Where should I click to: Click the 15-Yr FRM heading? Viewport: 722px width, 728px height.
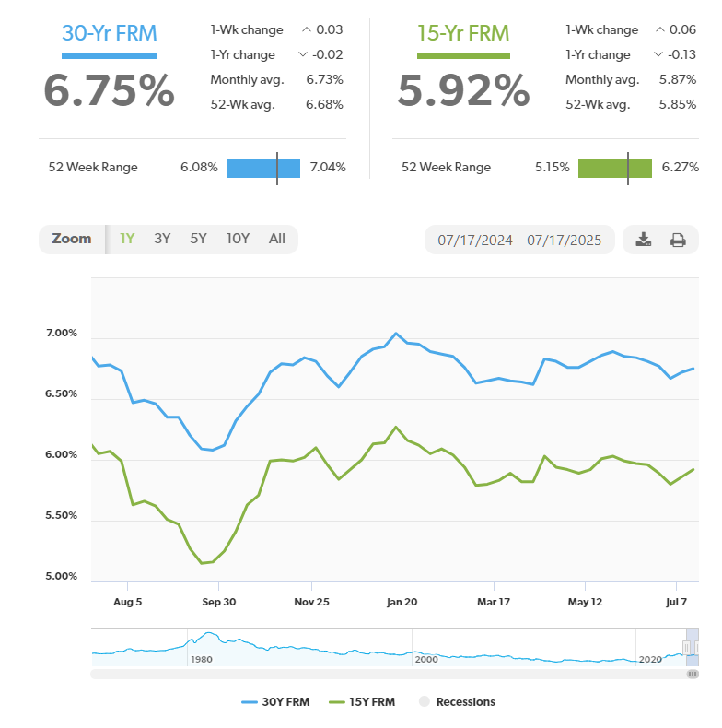pyautogui.click(x=462, y=34)
